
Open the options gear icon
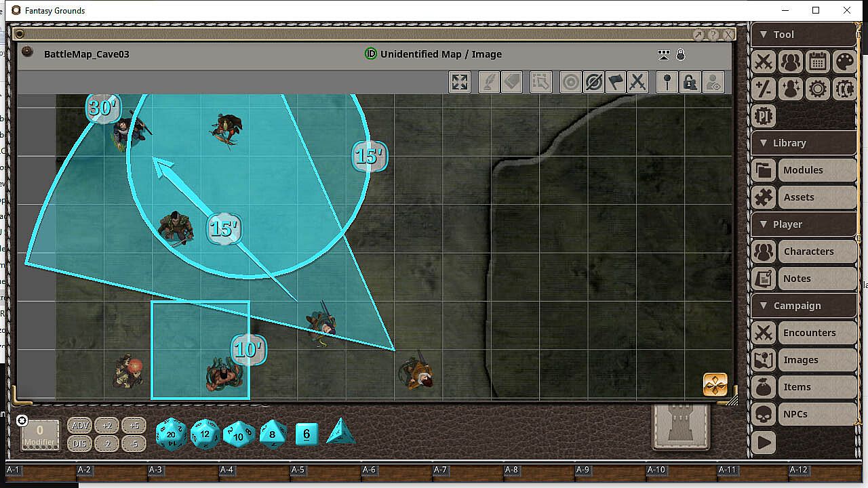pos(818,89)
